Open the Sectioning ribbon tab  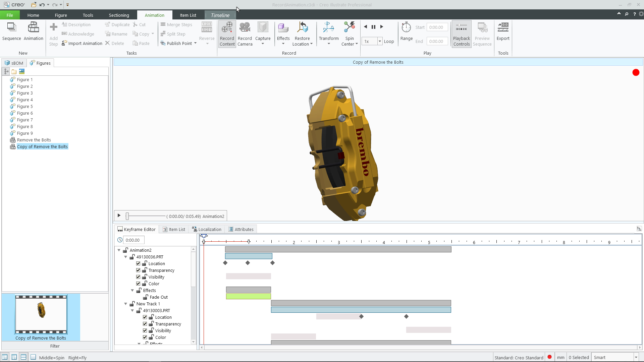pyautogui.click(x=119, y=15)
